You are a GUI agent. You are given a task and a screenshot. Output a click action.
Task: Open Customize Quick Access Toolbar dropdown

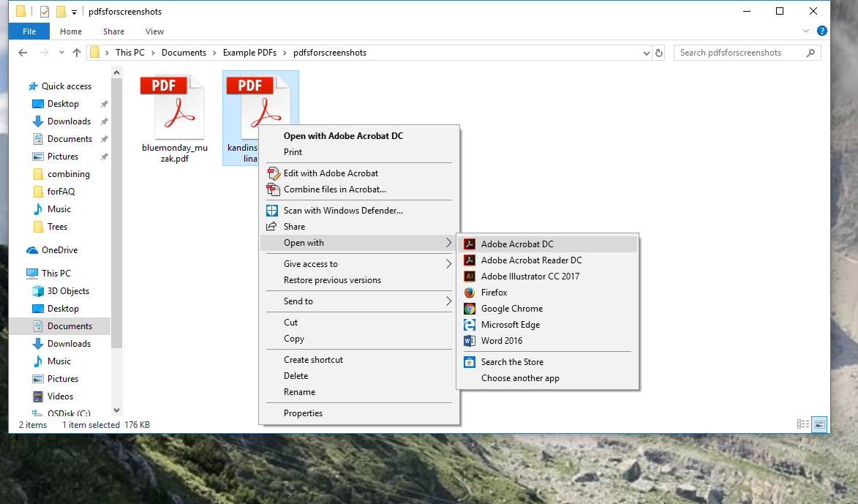pyautogui.click(x=74, y=12)
